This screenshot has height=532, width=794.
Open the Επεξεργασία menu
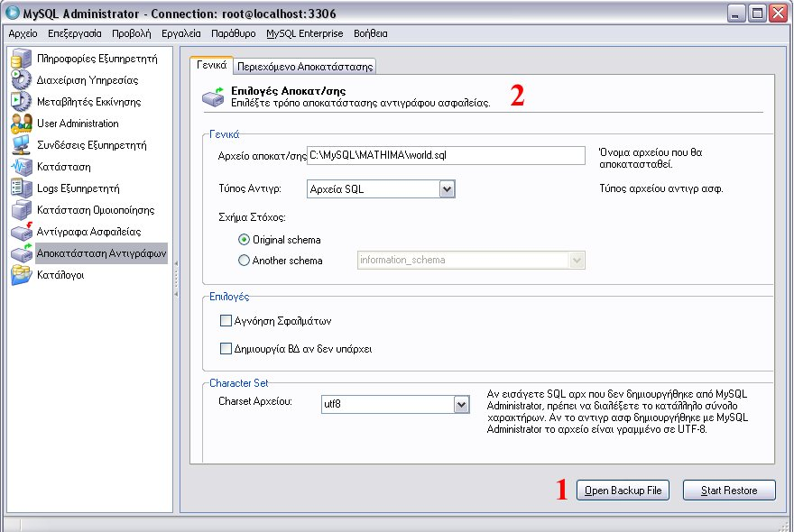click(74, 33)
